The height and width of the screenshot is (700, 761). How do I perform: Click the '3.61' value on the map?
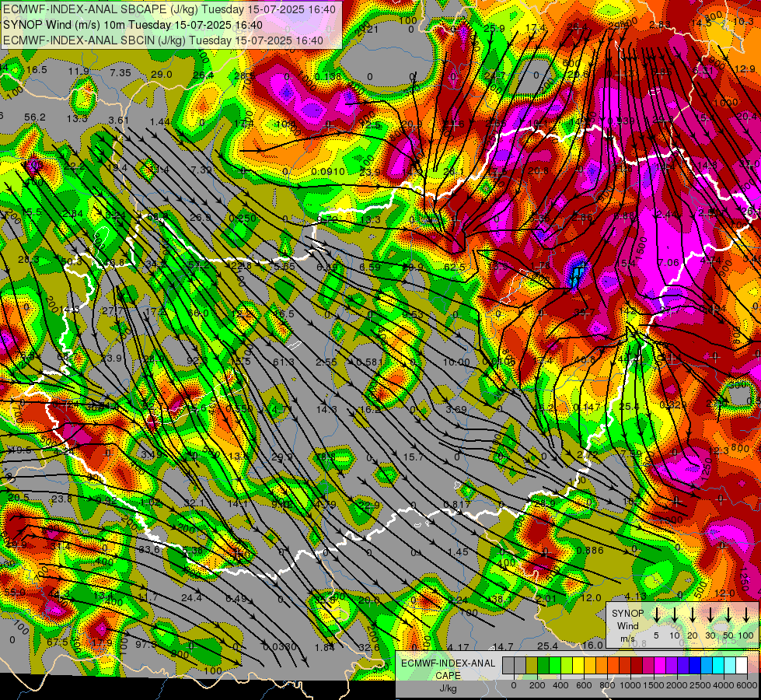tap(118, 120)
